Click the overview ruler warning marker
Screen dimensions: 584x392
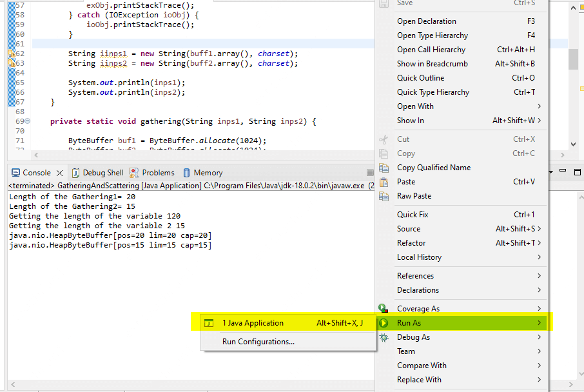582,89
